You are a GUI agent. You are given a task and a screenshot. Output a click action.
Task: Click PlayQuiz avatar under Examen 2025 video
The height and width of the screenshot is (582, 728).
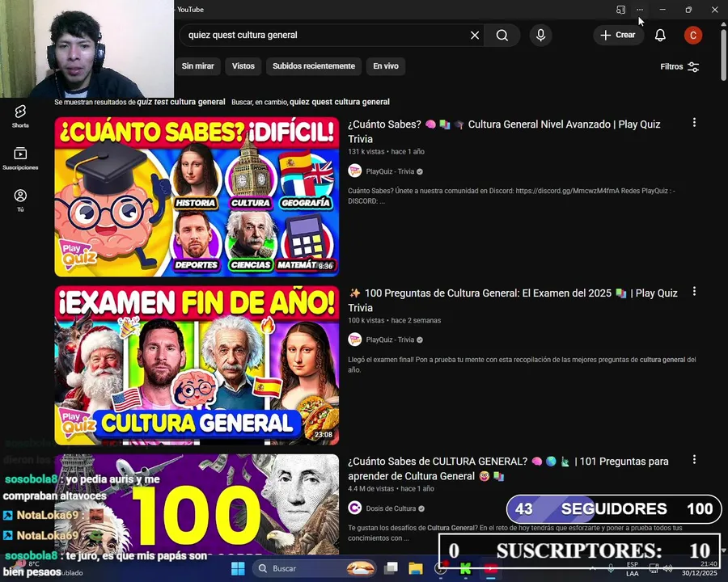pyautogui.click(x=355, y=339)
